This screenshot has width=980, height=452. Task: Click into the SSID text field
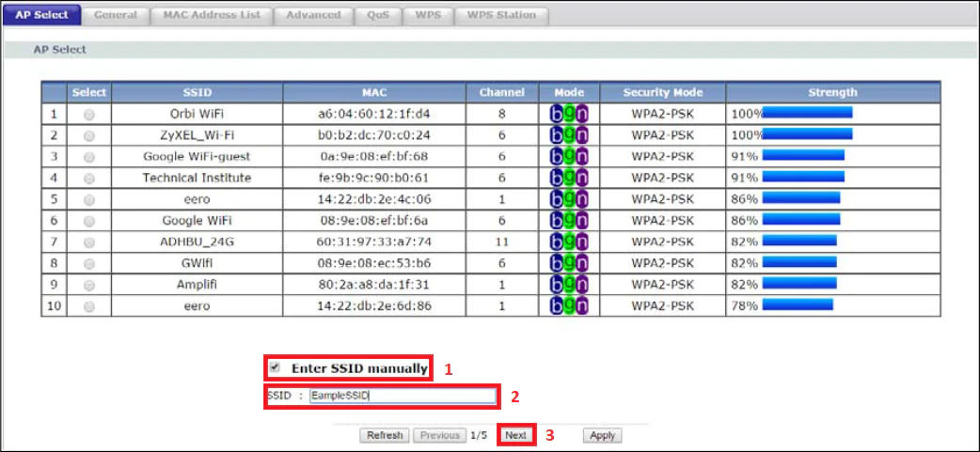[403, 396]
